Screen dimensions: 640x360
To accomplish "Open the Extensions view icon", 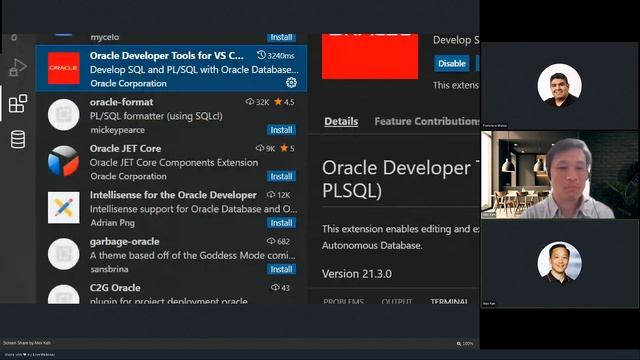I will click(x=18, y=103).
